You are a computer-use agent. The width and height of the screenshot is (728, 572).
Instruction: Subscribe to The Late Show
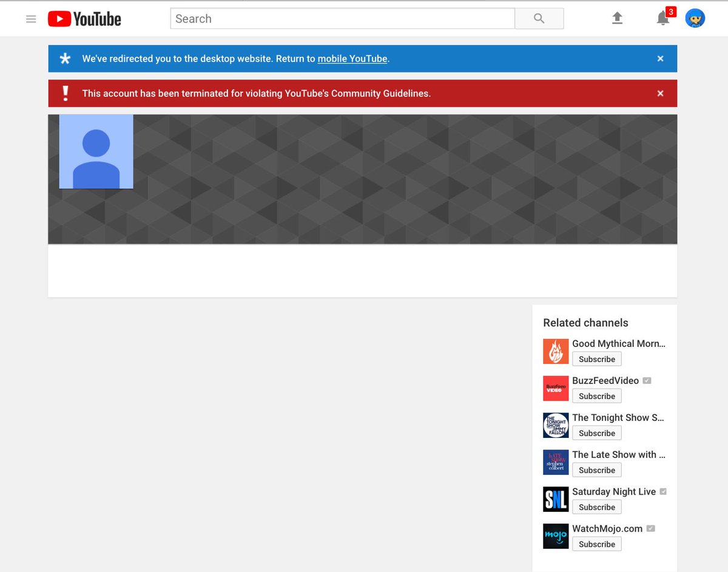[x=597, y=470]
